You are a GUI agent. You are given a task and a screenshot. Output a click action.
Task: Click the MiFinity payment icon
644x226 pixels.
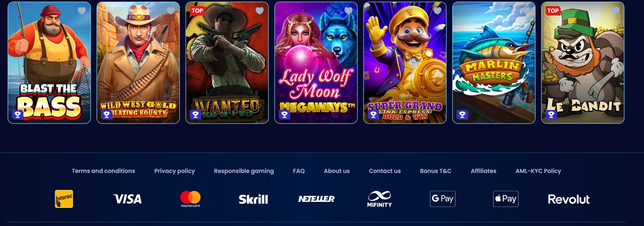379,199
